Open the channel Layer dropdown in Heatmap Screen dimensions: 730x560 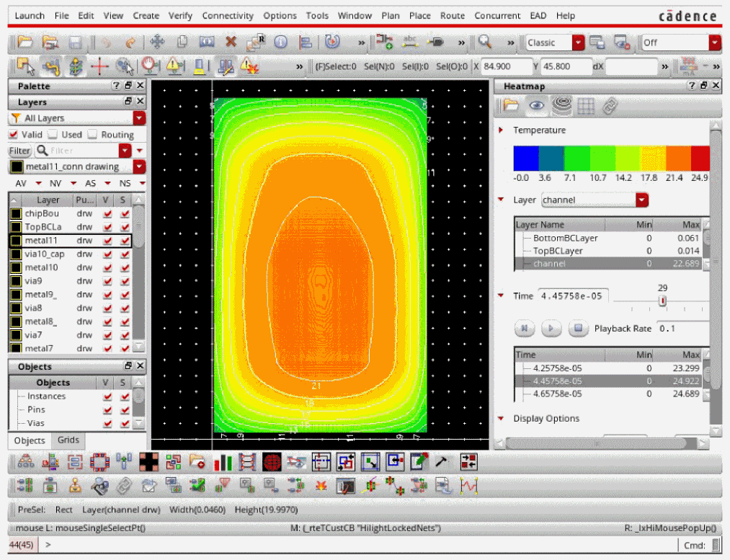point(642,200)
